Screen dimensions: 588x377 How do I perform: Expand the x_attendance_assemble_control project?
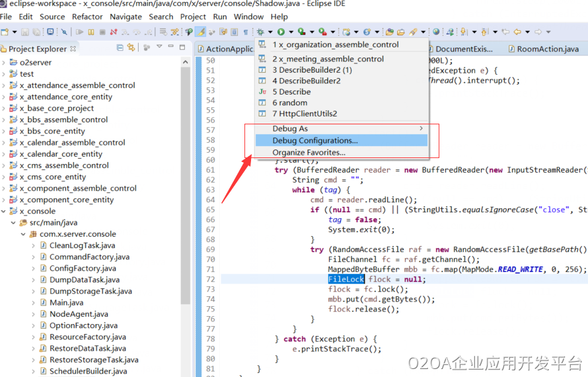click(x=4, y=85)
